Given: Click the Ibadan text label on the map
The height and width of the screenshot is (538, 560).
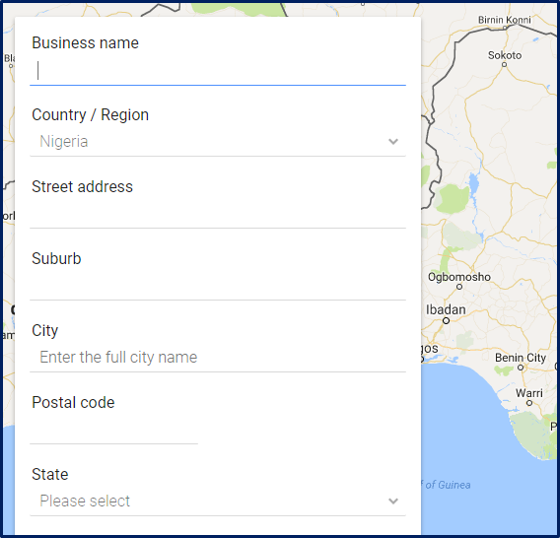Looking at the screenshot, I should pyautogui.click(x=446, y=309).
